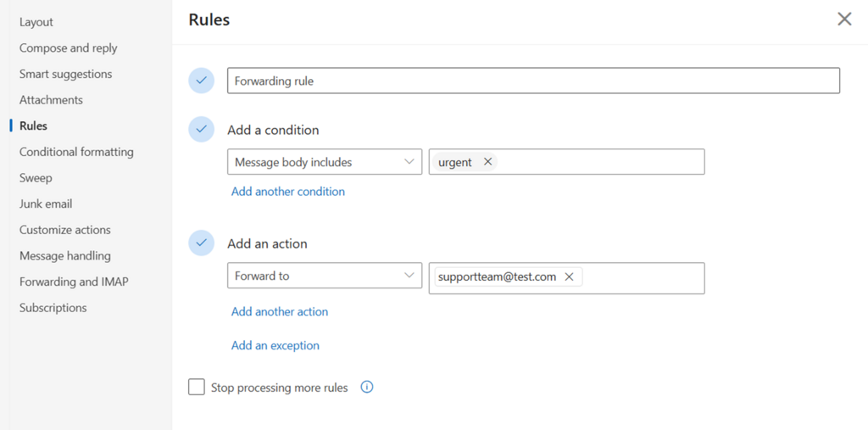Navigate to Forwarding and IMAP

point(74,282)
